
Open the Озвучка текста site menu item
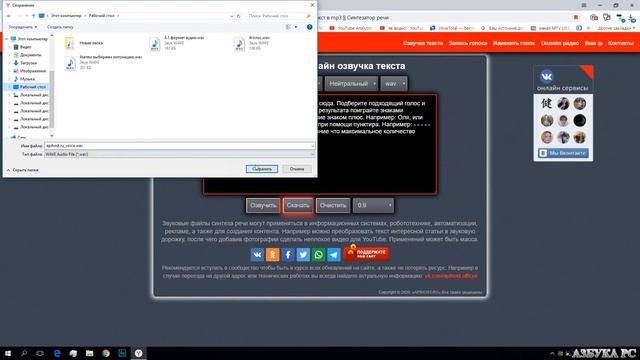pyautogui.click(x=422, y=43)
